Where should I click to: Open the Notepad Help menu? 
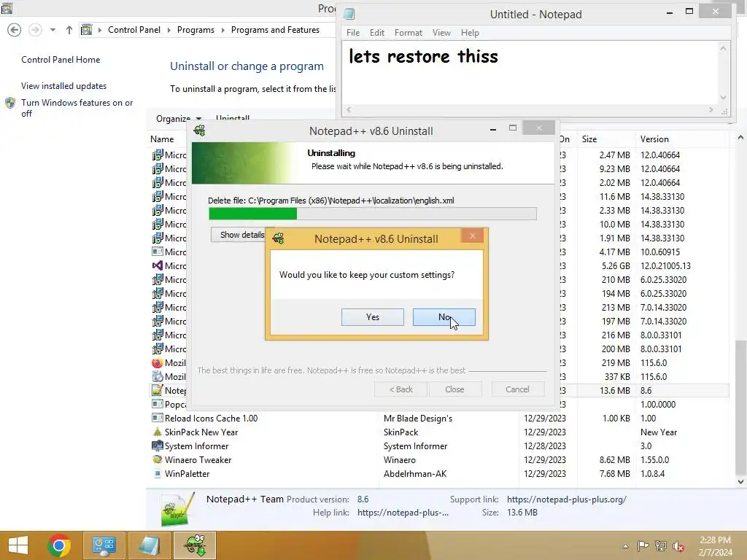point(470,33)
